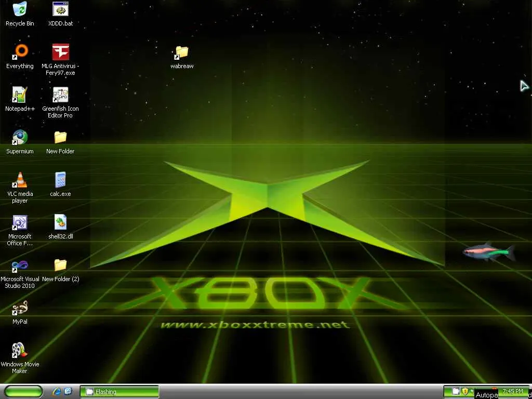Open the green Start button
The height and width of the screenshot is (399, 532).
tap(23, 392)
